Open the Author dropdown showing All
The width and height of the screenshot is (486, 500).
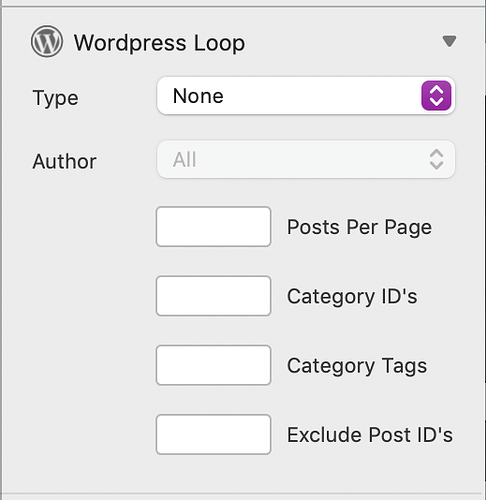(306, 159)
